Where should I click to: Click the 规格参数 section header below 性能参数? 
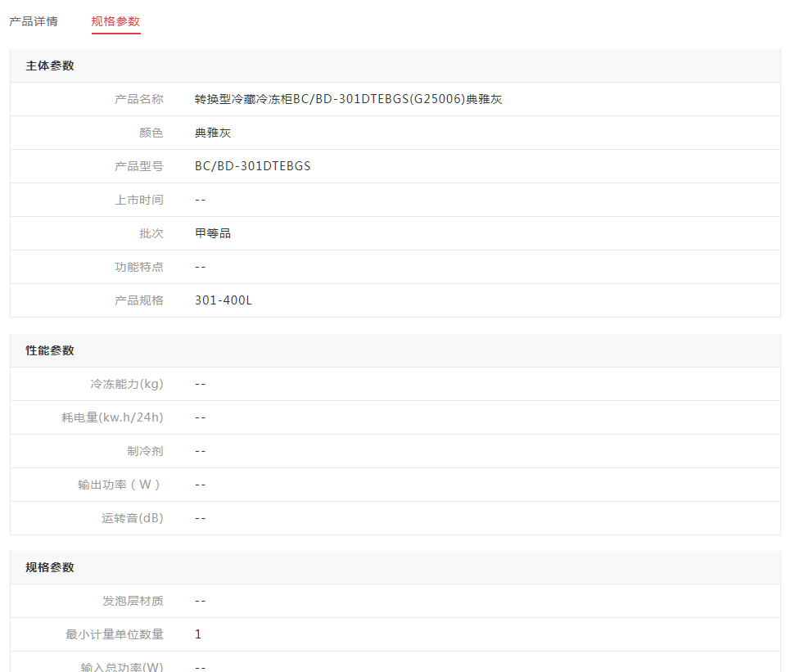pos(50,567)
